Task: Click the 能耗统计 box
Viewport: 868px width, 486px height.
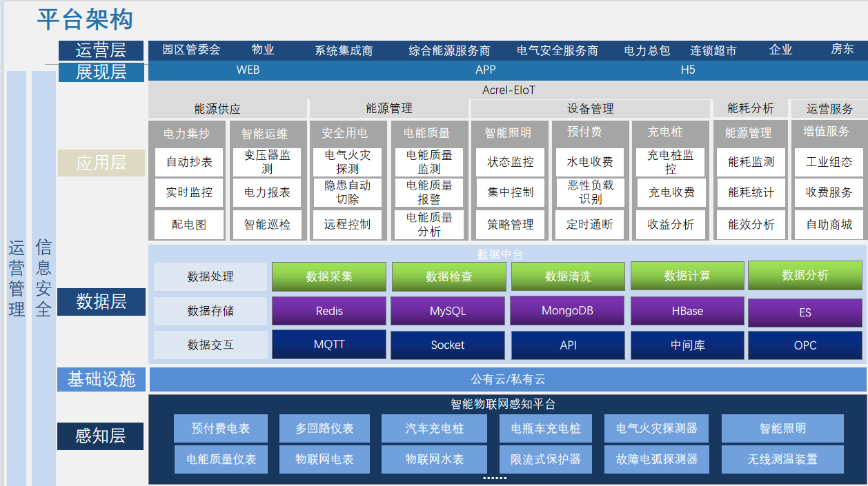Action: pos(751,192)
